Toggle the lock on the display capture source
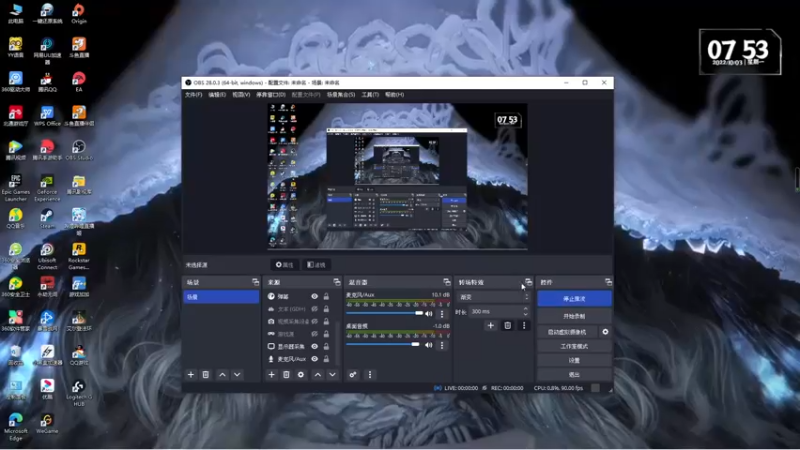 [326, 346]
